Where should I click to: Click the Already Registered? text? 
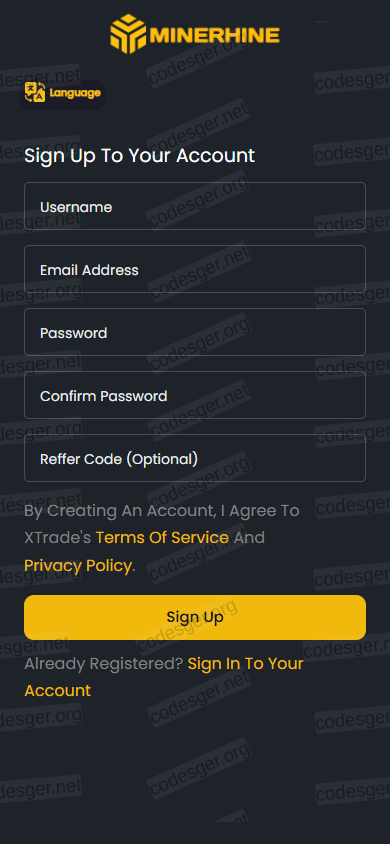(104, 664)
